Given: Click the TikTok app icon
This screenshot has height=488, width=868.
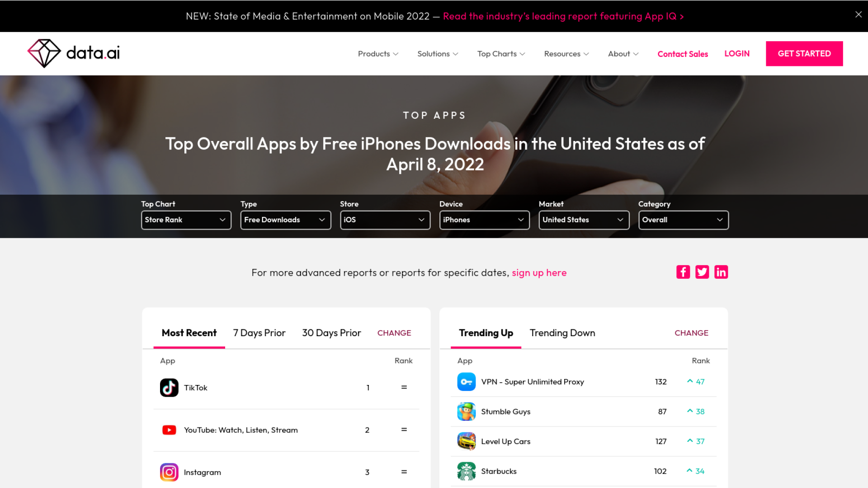Looking at the screenshot, I should [169, 388].
